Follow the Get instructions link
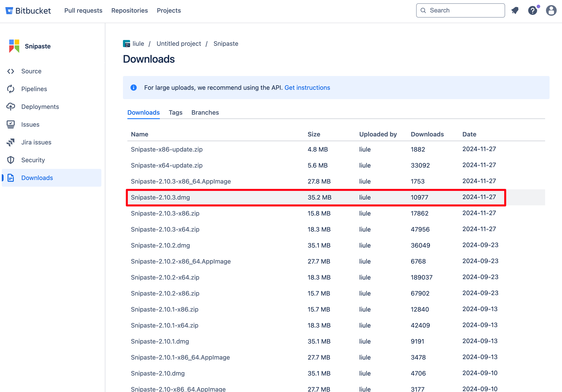Screen dimensions: 562x392 click(x=307, y=88)
